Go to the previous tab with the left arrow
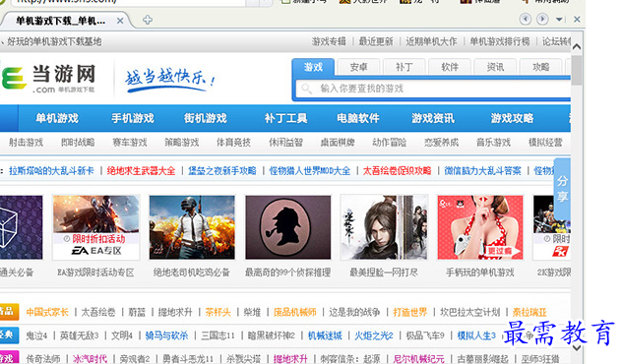 pos(526,19)
